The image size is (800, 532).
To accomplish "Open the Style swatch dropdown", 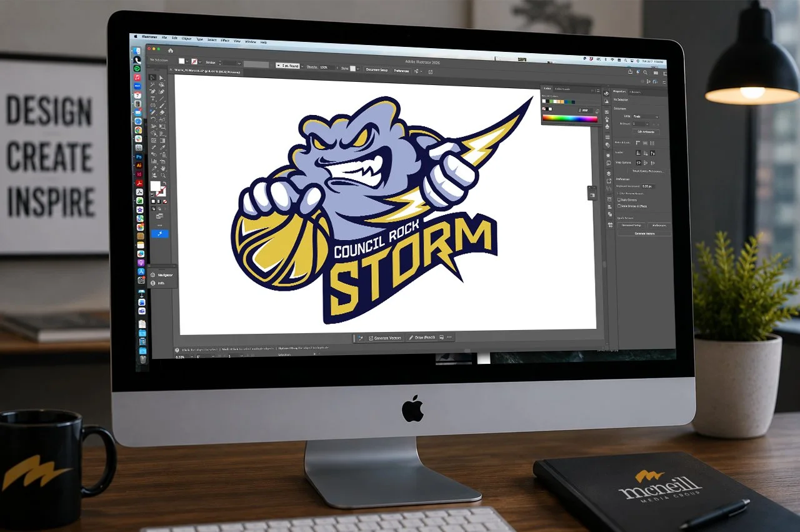I will coord(358,69).
